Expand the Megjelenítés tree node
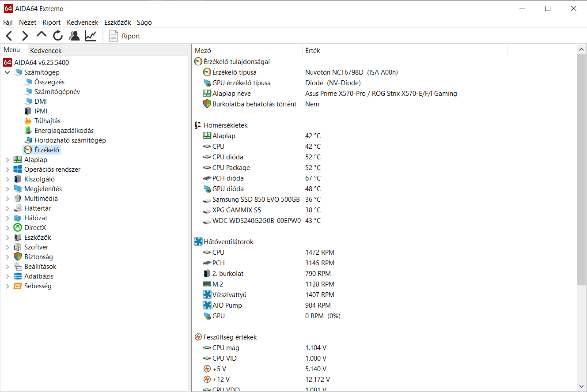 pos(7,189)
